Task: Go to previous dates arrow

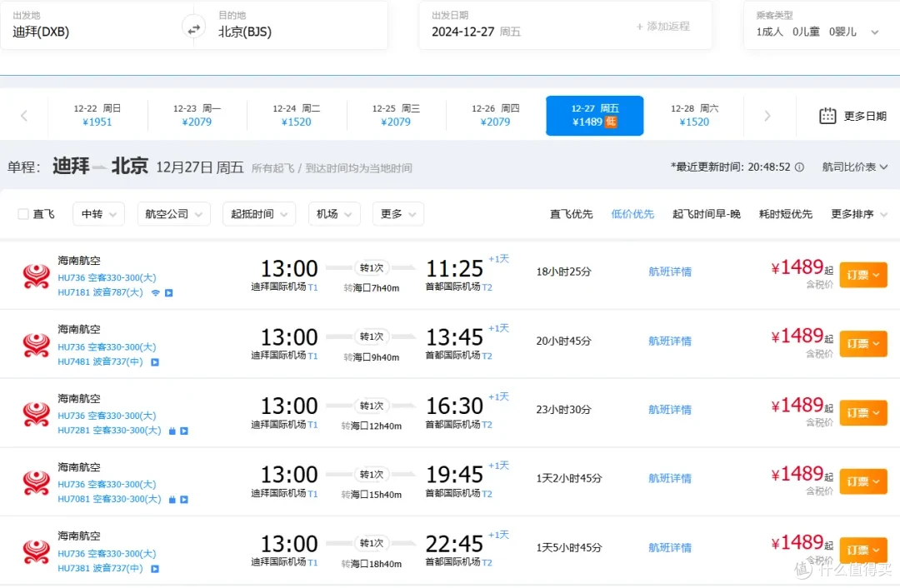Action: pos(24,116)
